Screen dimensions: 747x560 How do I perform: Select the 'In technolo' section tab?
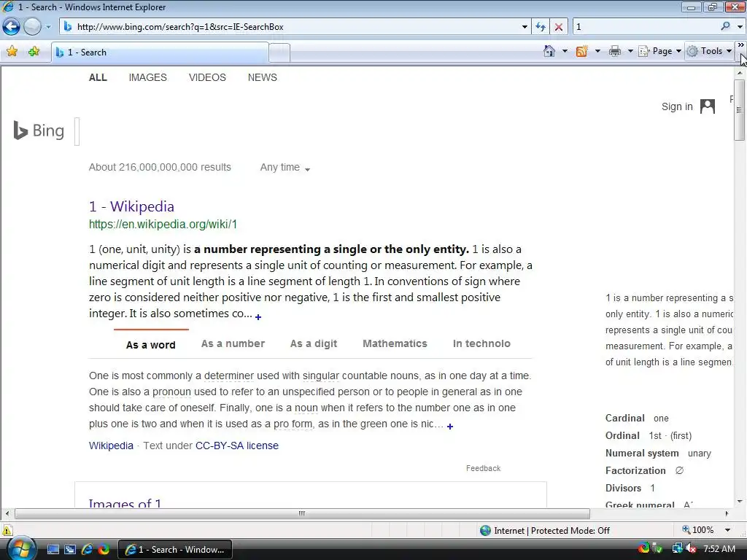(x=481, y=343)
